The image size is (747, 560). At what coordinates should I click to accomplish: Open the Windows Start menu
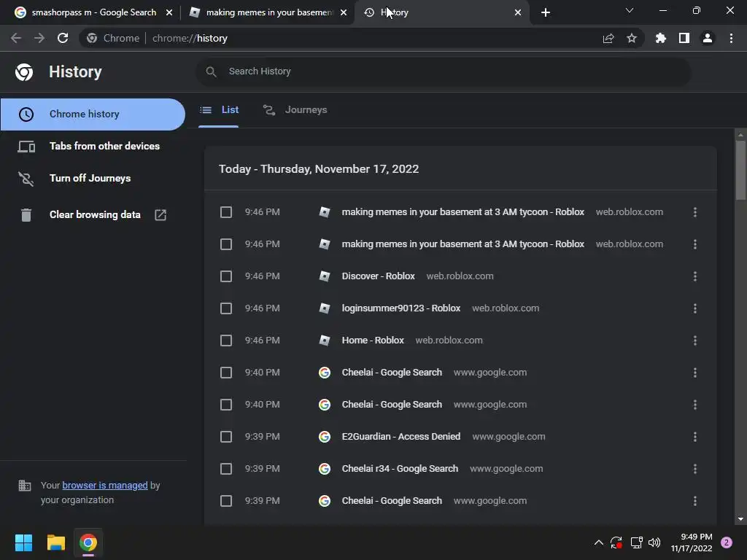pos(23,542)
